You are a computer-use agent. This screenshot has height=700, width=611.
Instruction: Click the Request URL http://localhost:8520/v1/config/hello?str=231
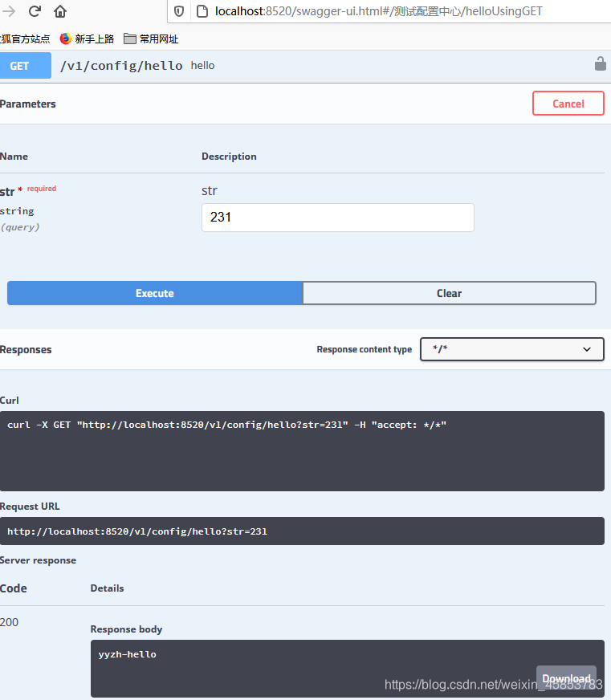click(137, 531)
